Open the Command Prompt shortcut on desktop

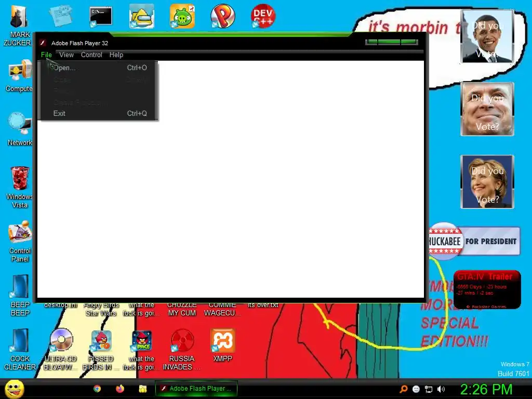click(x=100, y=17)
